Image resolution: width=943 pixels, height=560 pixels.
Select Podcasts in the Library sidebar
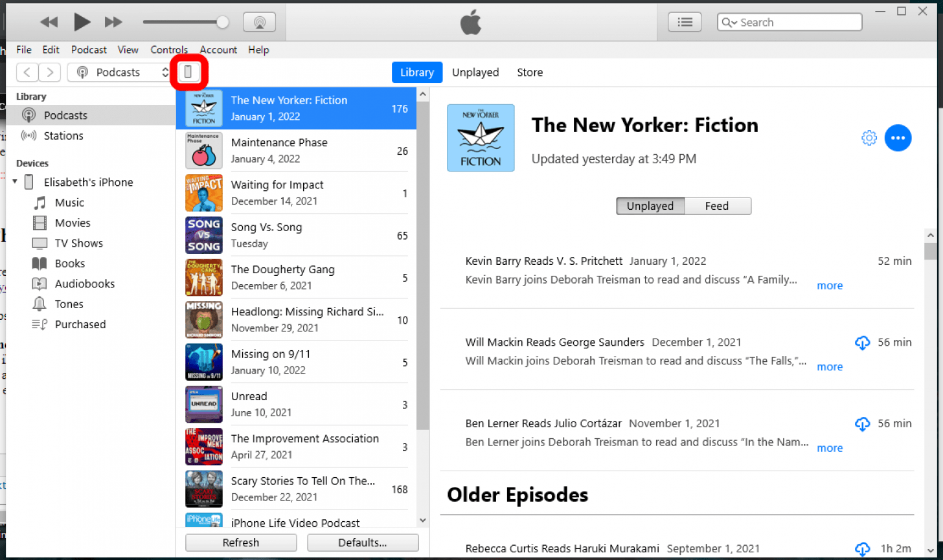click(x=91, y=115)
